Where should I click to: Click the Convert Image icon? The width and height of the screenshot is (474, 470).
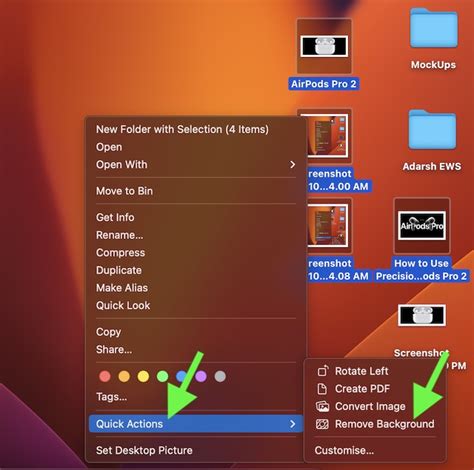[x=322, y=406]
